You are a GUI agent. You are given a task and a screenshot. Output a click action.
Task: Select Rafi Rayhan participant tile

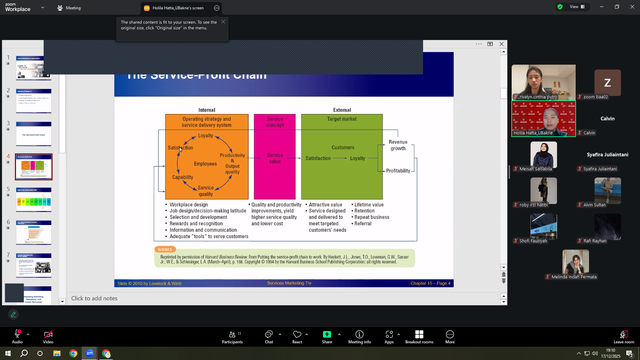607,227
